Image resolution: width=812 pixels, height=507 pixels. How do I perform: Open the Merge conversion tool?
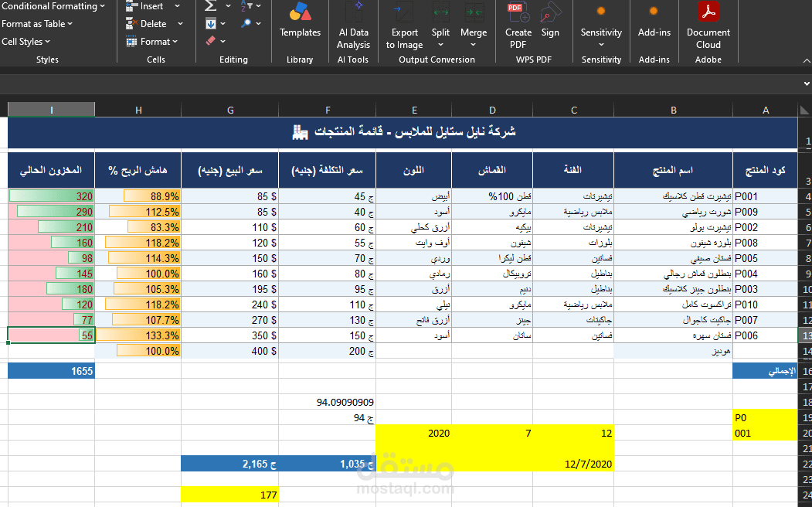(474, 12)
